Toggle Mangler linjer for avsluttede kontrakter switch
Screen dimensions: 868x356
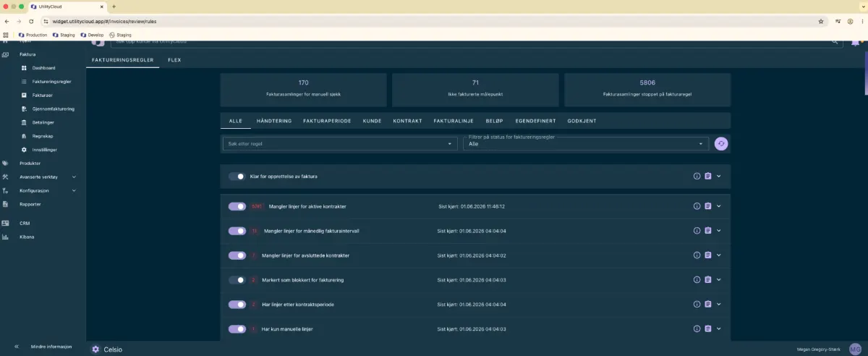click(237, 255)
